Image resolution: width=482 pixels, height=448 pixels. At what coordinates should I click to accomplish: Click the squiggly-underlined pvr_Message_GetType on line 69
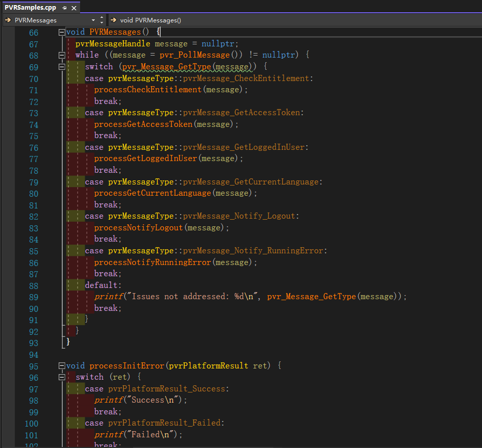point(167,67)
